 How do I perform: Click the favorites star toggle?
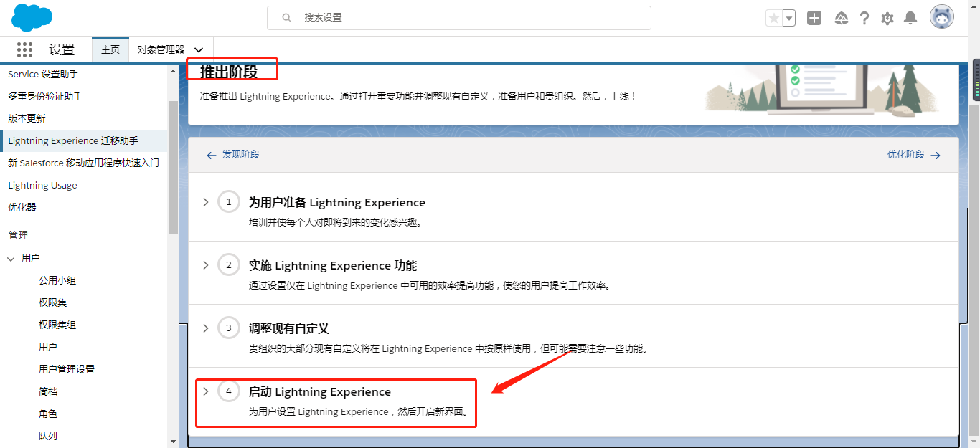(x=775, y=18)
